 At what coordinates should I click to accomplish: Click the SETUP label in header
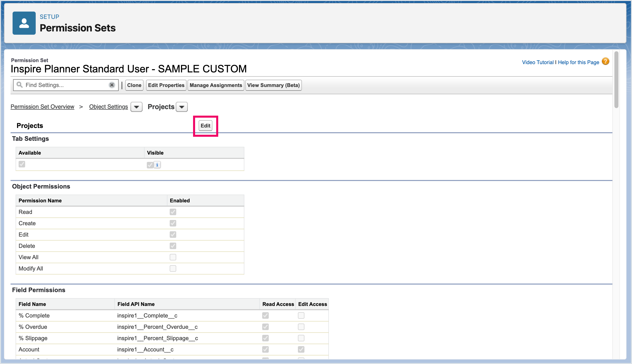[x=50, y=17]
